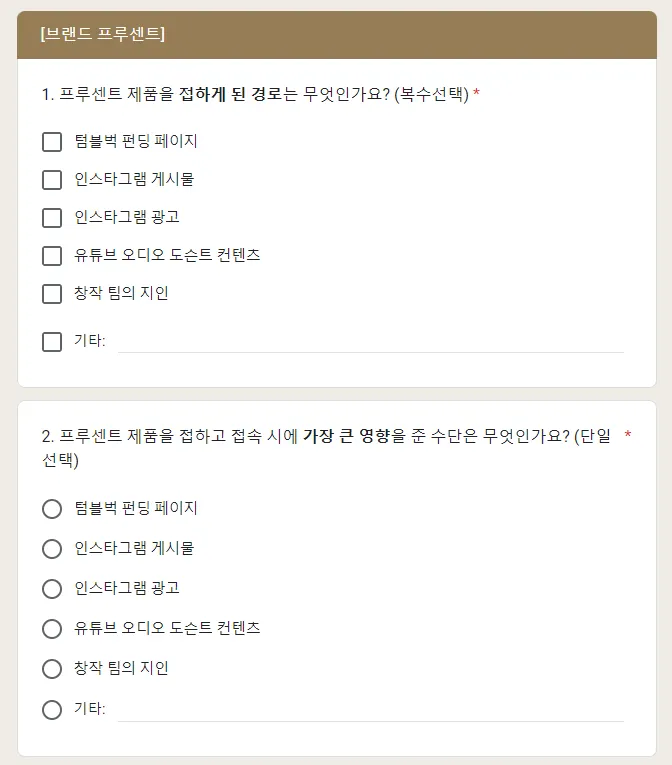Tick the 창작 팀의 지인 checkbox

click(52, 294)
